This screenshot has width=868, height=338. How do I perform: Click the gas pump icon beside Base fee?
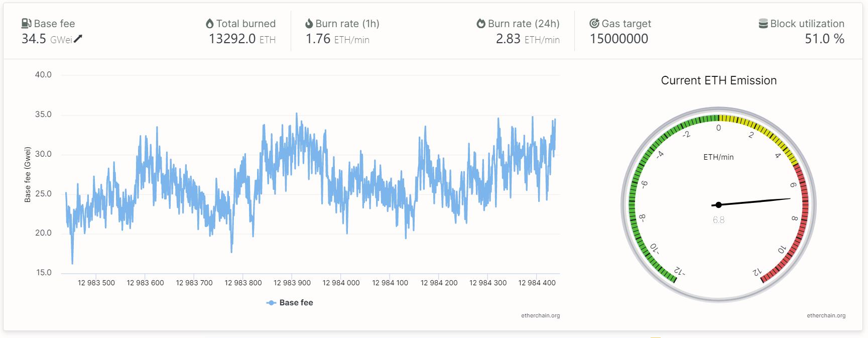click(x=27, y=24)
